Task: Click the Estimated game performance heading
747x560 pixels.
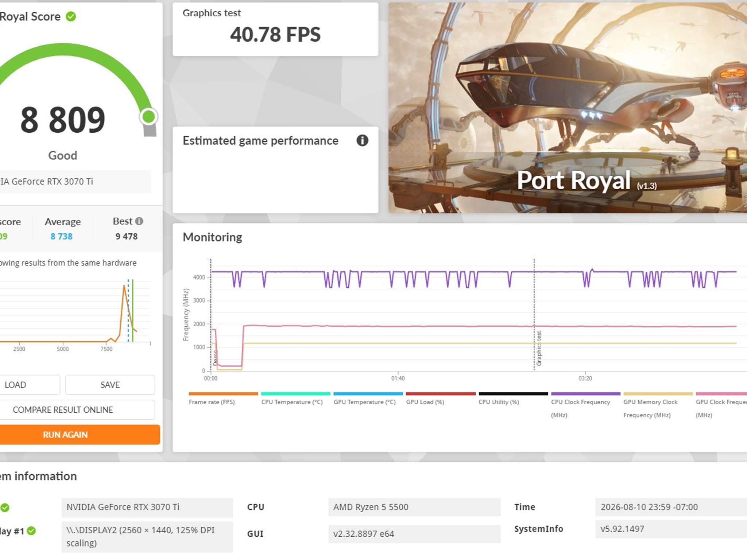Action: click(x=260, y=141)
